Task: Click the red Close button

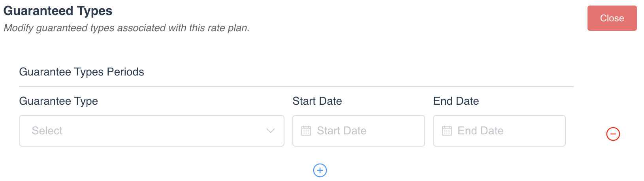Action: (x=612, y=18)
